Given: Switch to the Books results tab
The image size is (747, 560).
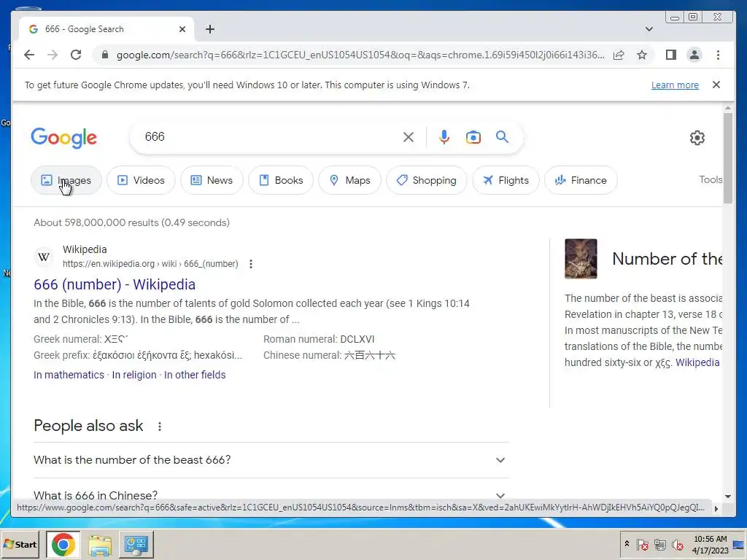Looking at the screenshot, I should click(x=281, y=180).
